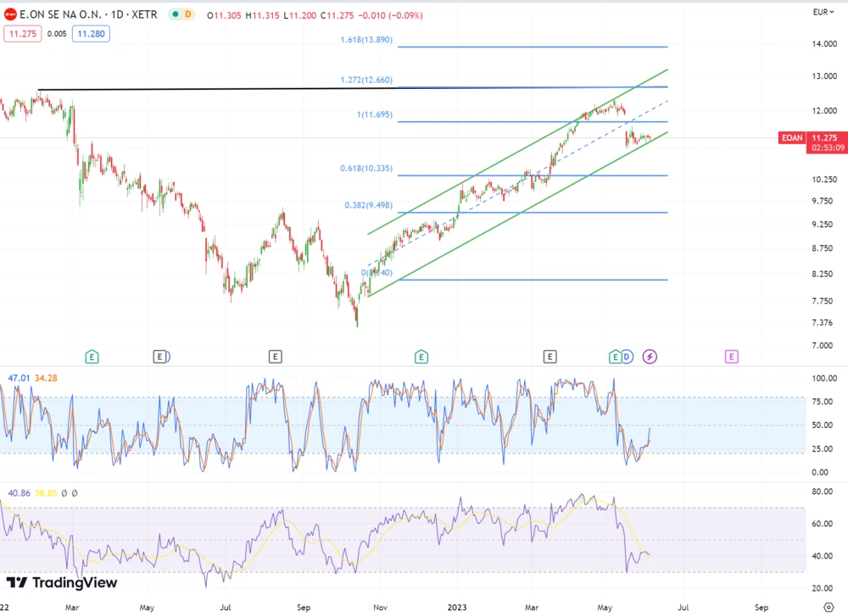The width and height of the screenshot is (848, 616).
Task: Click the blue D dividend marker
Action: click(x=628, y=357)
